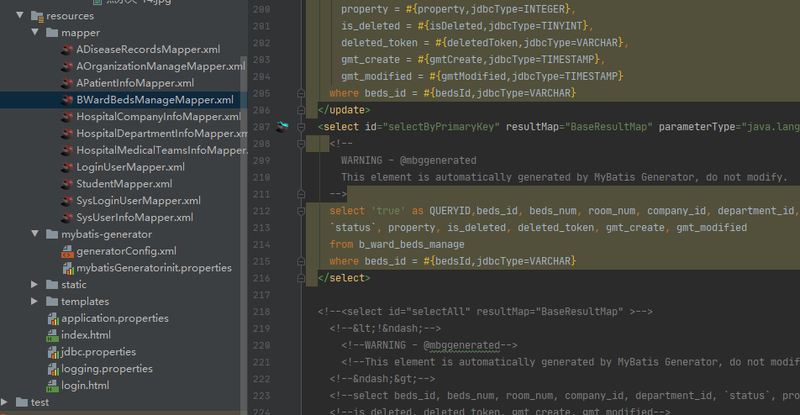Click 'selectByPrimaryKey' id text in editor
The width and height of the screenshot is (800, 415).
click(x=441, y=127)
